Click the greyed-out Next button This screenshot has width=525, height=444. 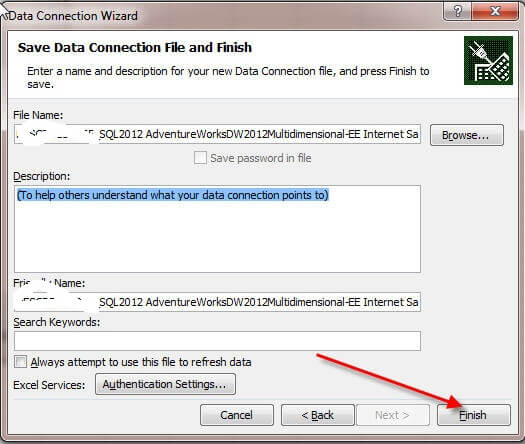393,415
